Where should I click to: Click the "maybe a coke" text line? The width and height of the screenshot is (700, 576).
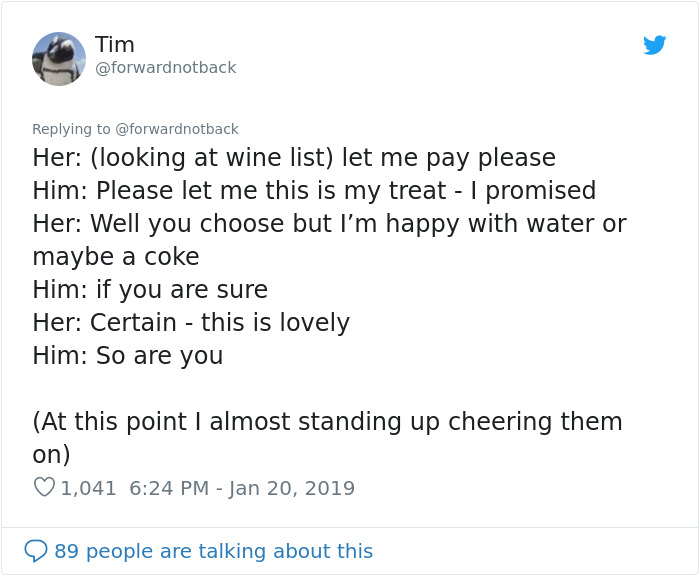(x=116, y=257)
